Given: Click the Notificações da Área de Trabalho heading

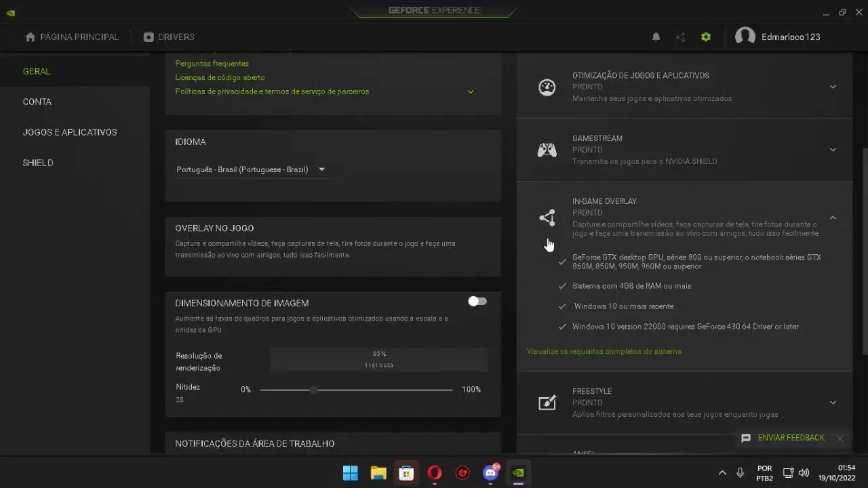Looking at the screenshot, I should point(254,443).
